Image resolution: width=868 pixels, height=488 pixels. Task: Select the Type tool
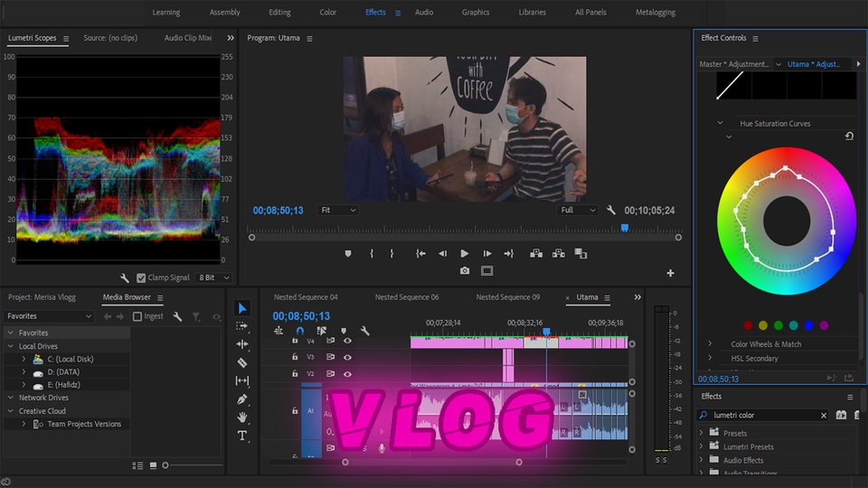pos(242,436)
